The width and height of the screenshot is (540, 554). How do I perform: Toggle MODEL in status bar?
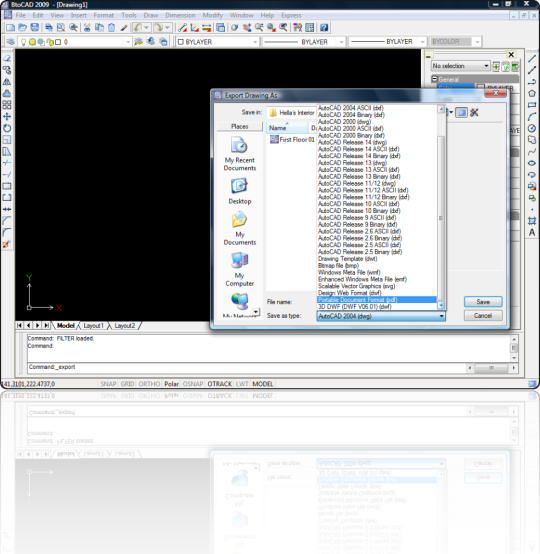click(263, 384)
